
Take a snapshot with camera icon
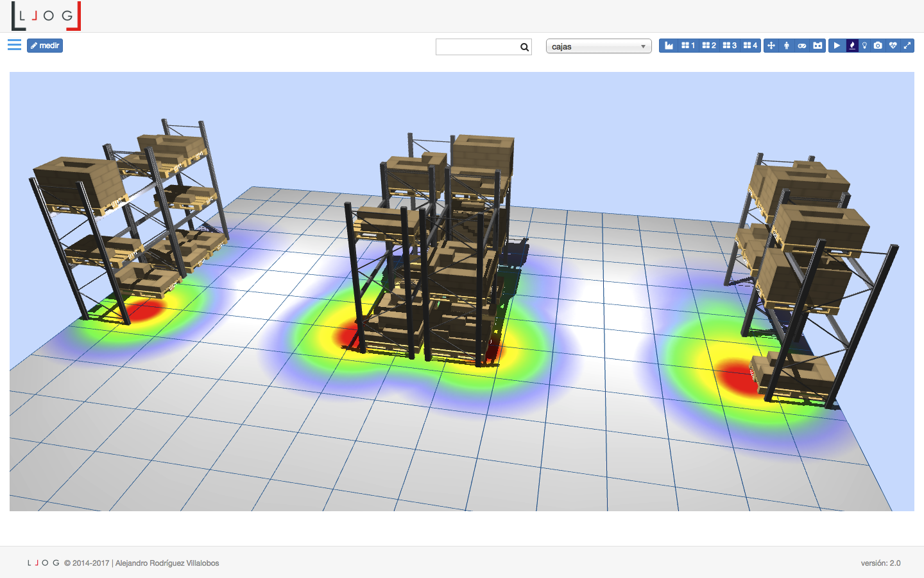(878, 46)
